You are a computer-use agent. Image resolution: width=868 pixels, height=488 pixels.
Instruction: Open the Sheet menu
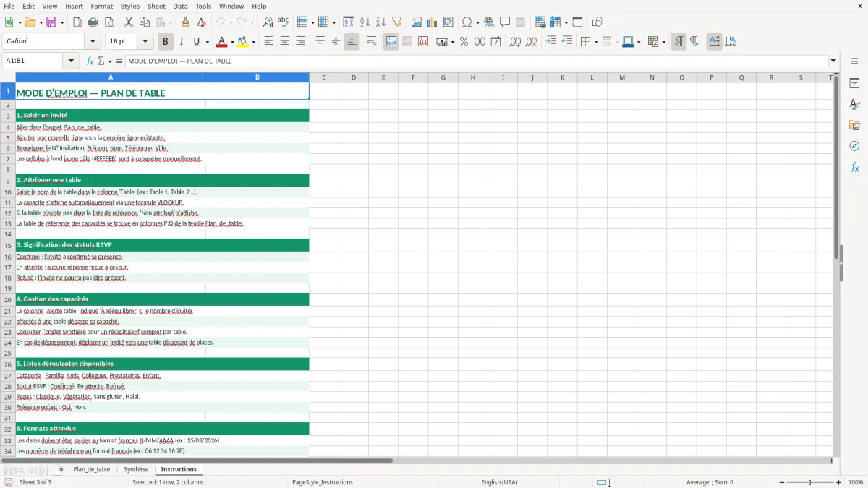[x=156, y=6]
